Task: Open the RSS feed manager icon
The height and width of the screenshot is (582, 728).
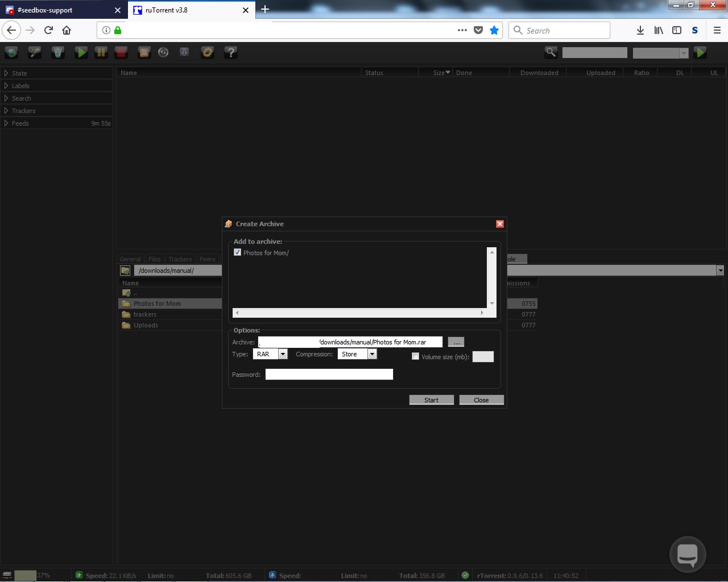Action: (x=144, y=52)
